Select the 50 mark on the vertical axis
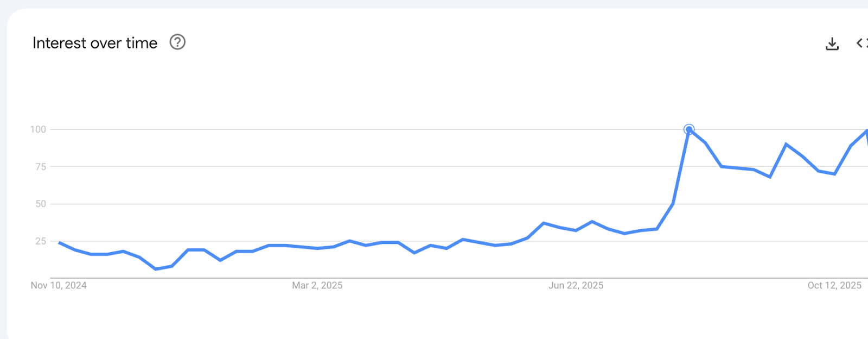Image resolution: width=868 pixels, height=339 pixels. pyautogui.click(x=41, y=204)
